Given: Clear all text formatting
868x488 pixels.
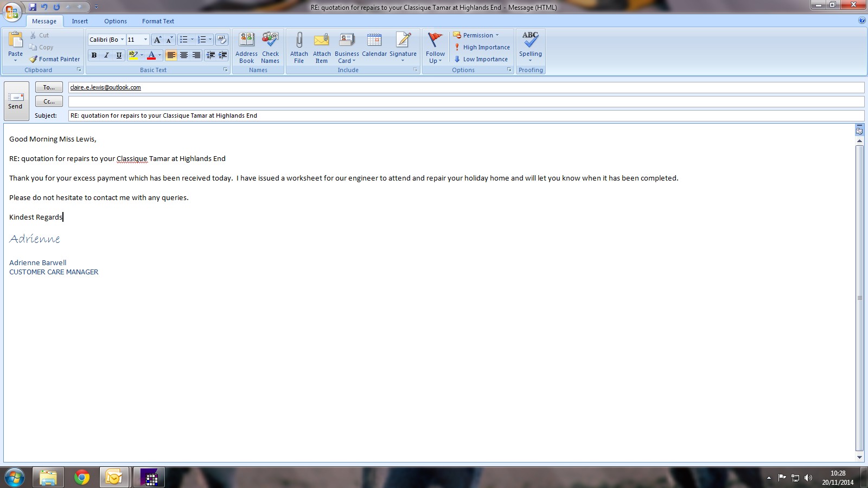Looking at the screenshot, I should (221, 40).
